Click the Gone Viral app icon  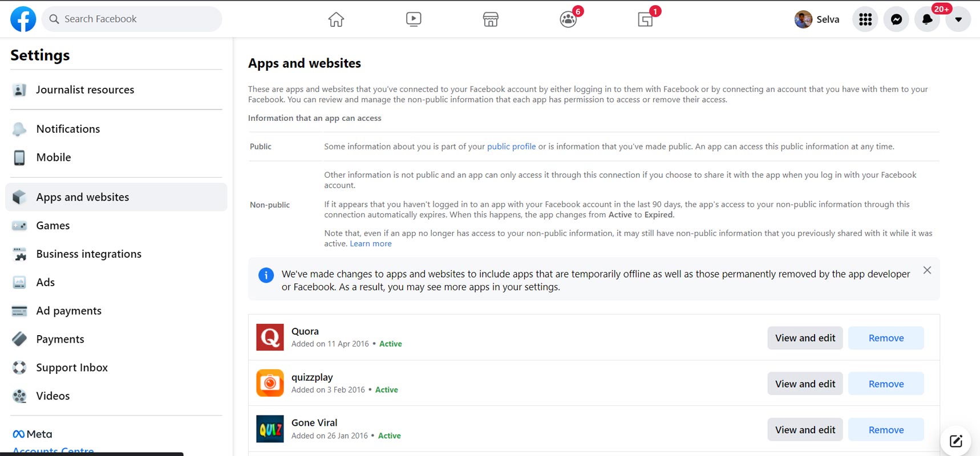270,429
